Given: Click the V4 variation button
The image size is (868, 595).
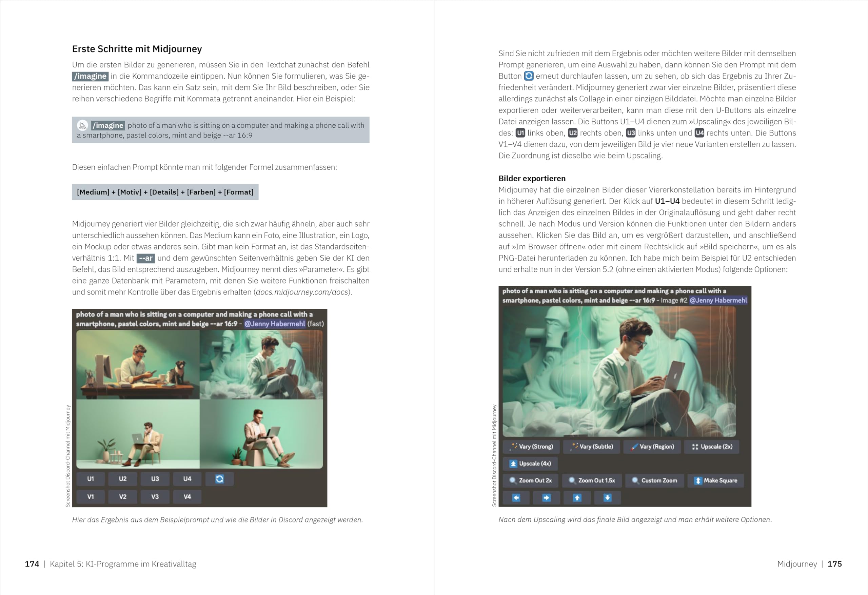Looking at the screenshot, I should tap(187, 496).
